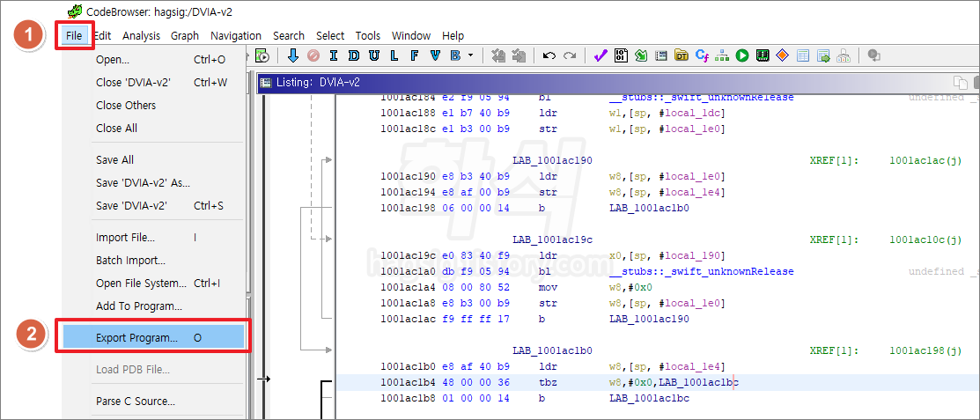
Task: Open the Data Type Manager (DT folder)
Action: tap(682, 55)
